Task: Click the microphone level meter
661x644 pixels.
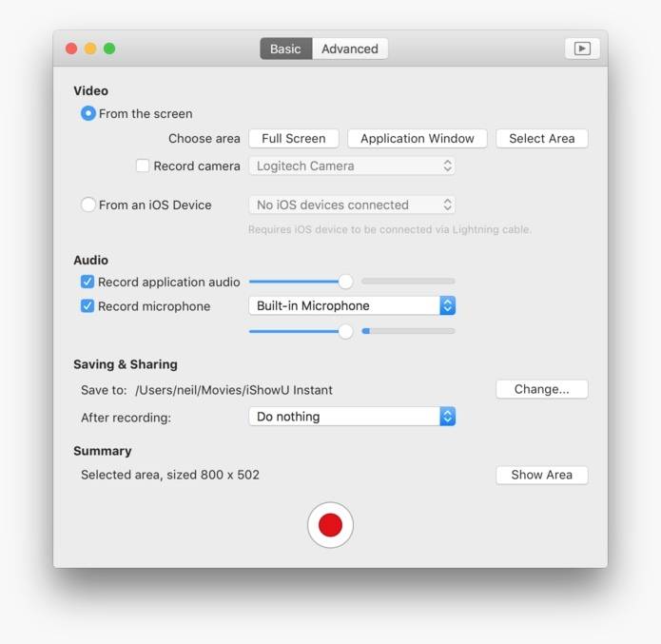Action: tap(408, 331)
